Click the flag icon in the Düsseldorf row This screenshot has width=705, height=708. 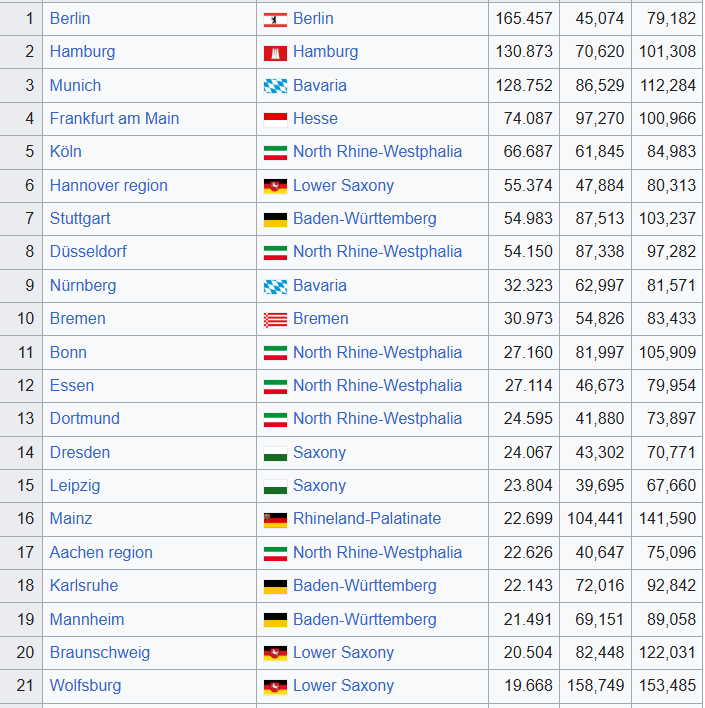tap(275, 252)
